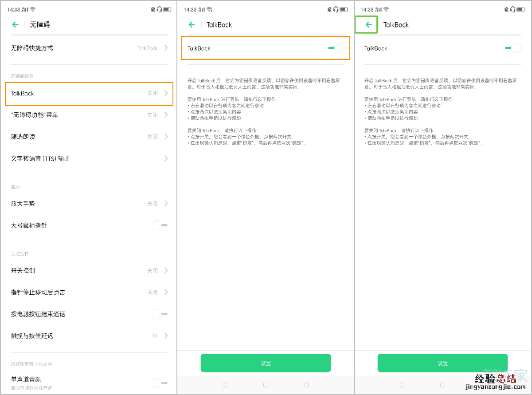532x395 pixels.
Task: Open the 开关控制 entry
Action: click(x=89, y=270)
